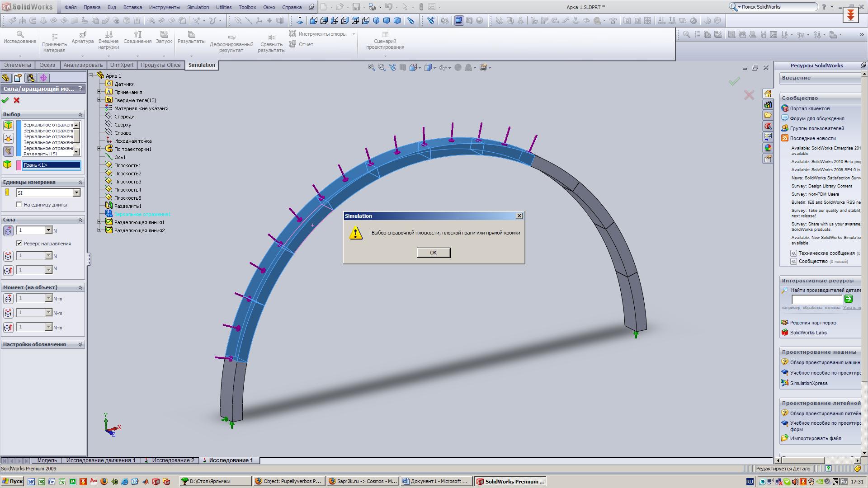Screen dimensions: 868x488
Task: Open Сценарий проектирования icon
Action: coord(385,34)
